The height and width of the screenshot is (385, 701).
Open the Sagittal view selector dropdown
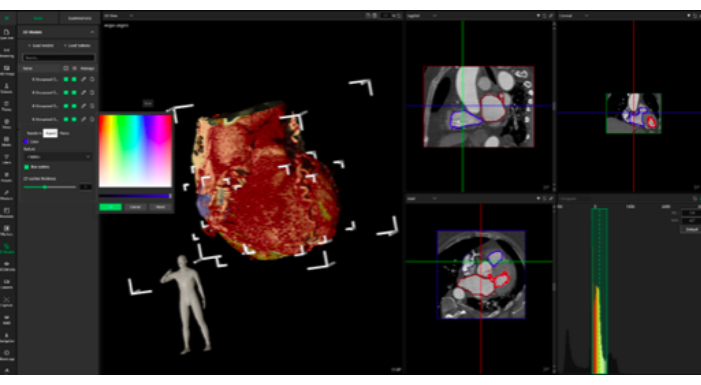pyautogui.click(x=422, y=16)
